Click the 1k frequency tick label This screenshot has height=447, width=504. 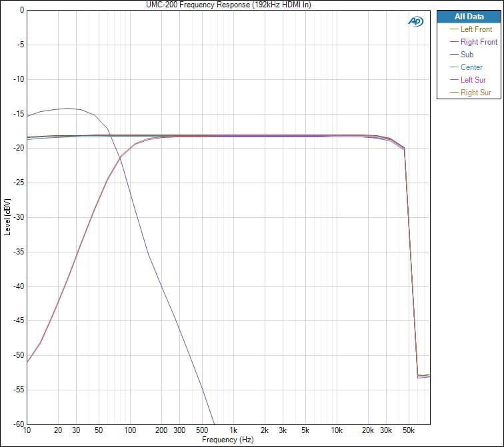tap(233, 430)
